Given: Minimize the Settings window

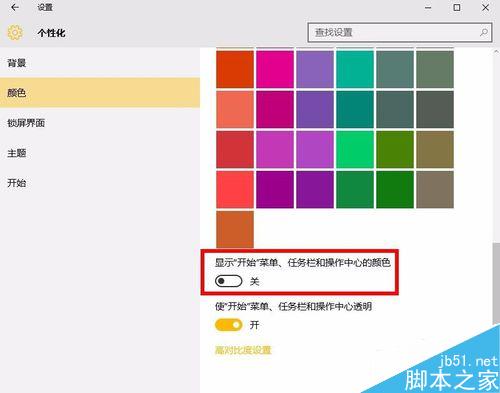Looking at the screenshot, I should tap(428, 7).
